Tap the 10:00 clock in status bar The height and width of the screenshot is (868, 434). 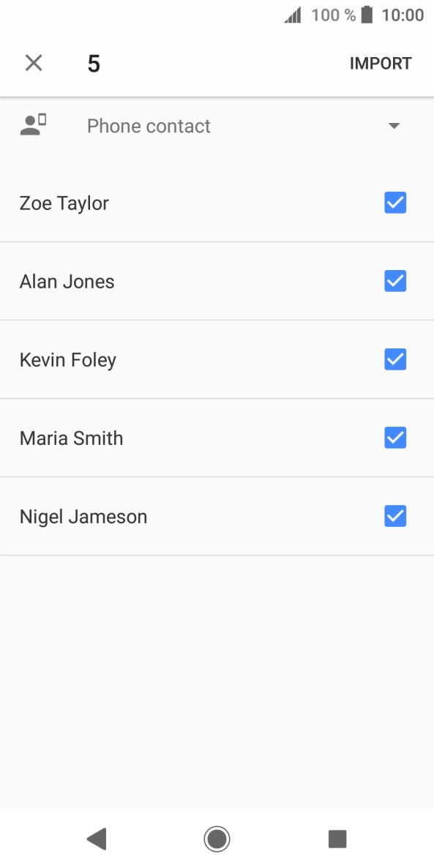[403, 15]
